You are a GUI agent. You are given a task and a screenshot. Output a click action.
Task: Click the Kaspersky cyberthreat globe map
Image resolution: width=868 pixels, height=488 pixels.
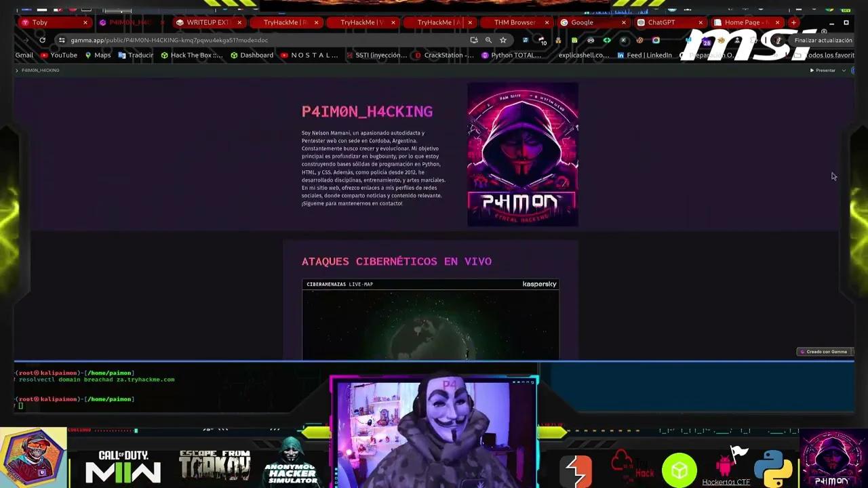coord(431,325)
